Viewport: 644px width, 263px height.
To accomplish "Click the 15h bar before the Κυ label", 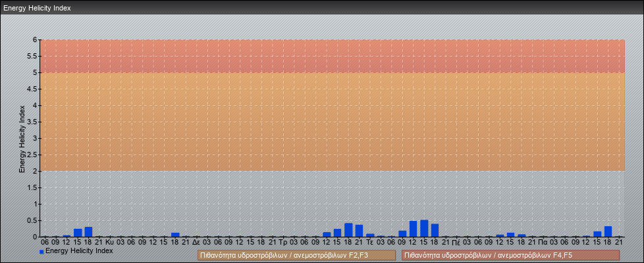I will click(78, 233).
